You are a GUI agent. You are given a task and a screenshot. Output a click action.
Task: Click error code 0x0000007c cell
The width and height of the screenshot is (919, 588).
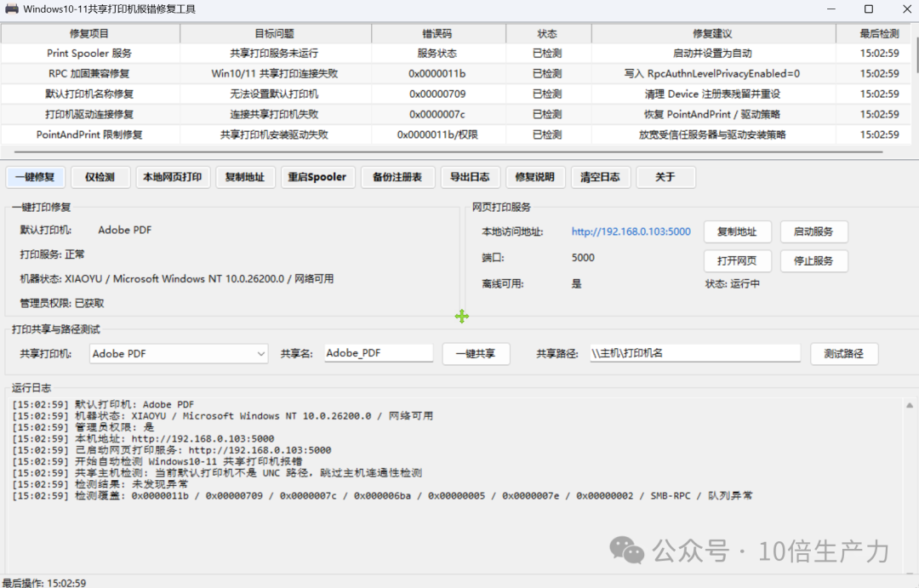tap(437, 114)
